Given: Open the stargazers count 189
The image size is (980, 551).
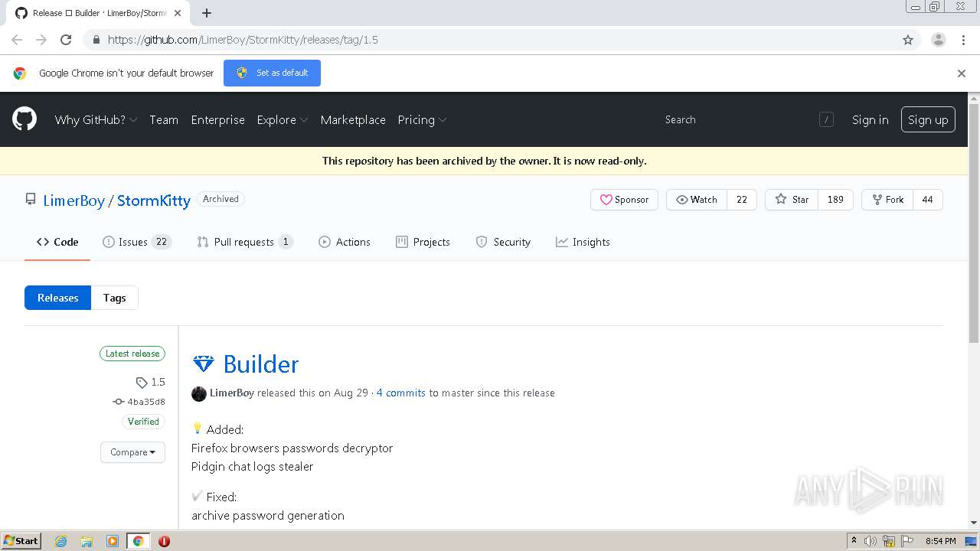Looking at the screenshot, I should coord(835,200).
